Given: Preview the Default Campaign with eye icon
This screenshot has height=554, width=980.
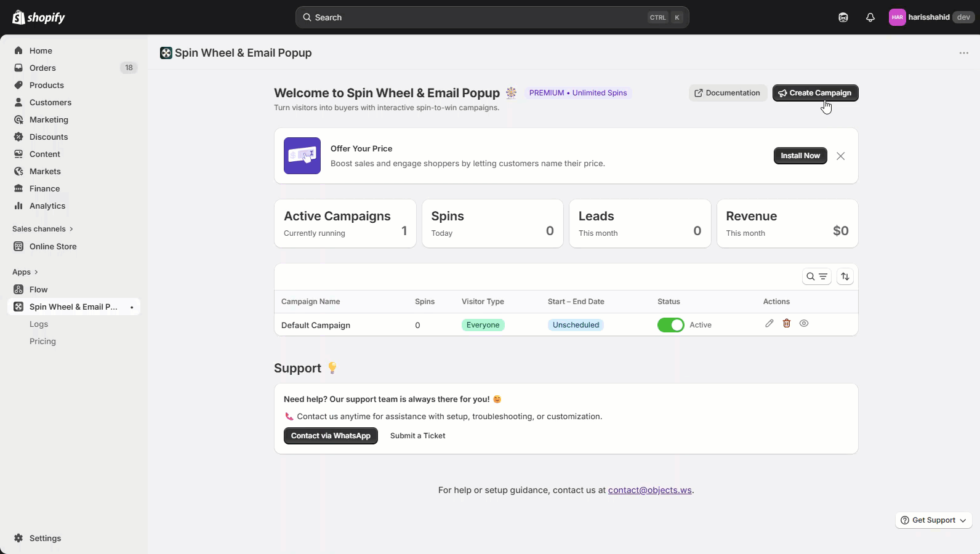Looking at the screenshot, I should (x=804, y=323).
